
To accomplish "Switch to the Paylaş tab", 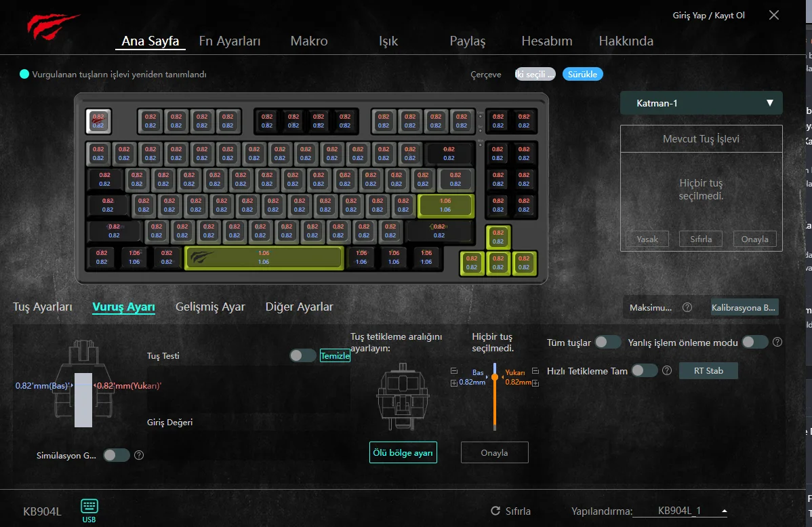I will pos(468,41).
